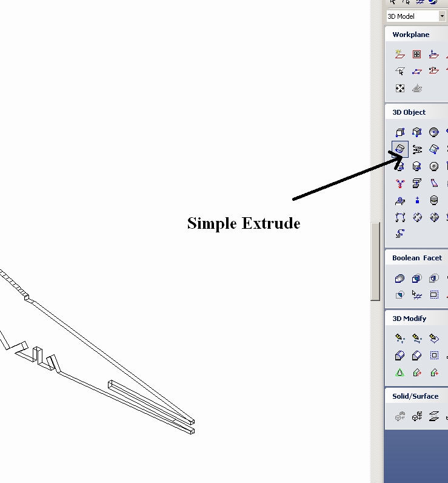
Task: Collapse the 3D Object panel header
Action: (x=409, y=112)
